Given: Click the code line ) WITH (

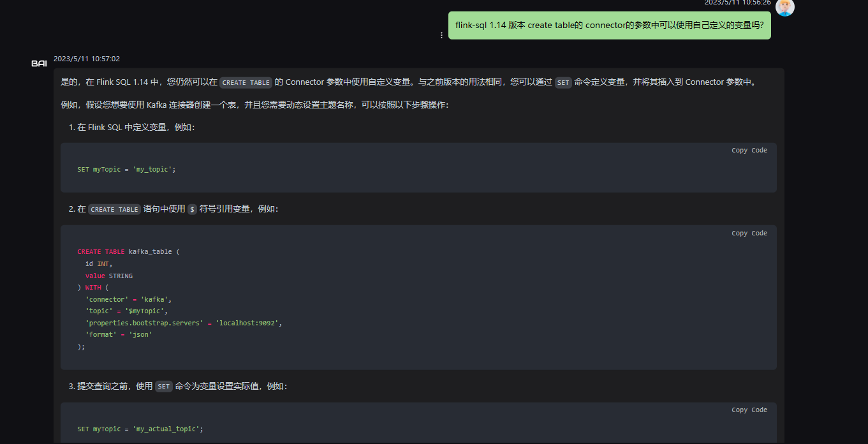Looking at the screenshot, I should click(x=93, y=288).
